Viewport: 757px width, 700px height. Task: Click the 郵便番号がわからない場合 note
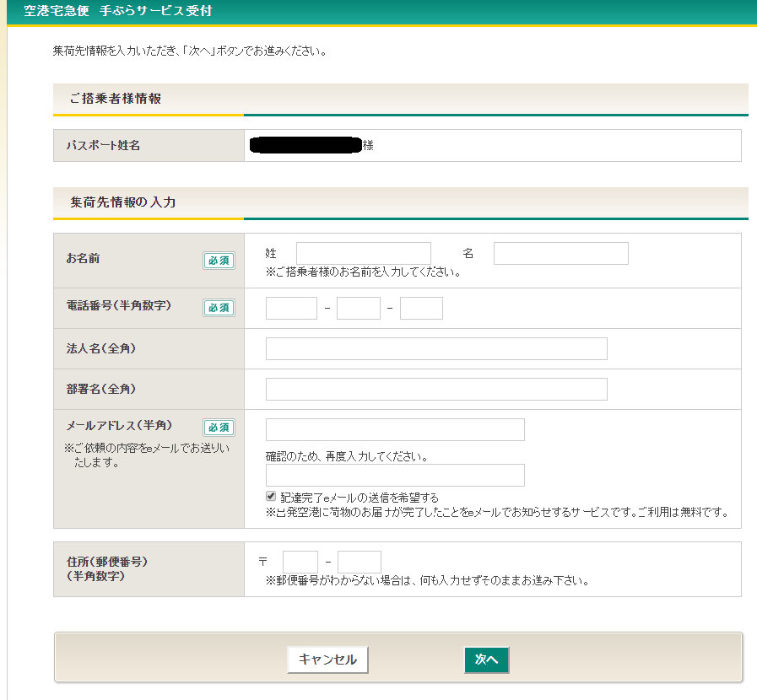click(x=428, y=580)
